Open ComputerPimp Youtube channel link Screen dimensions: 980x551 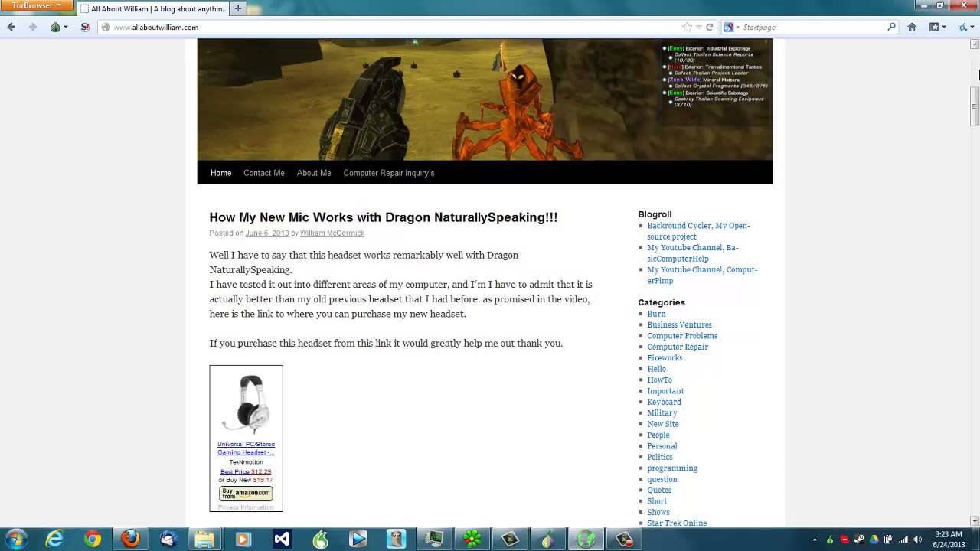click(702, 275)
